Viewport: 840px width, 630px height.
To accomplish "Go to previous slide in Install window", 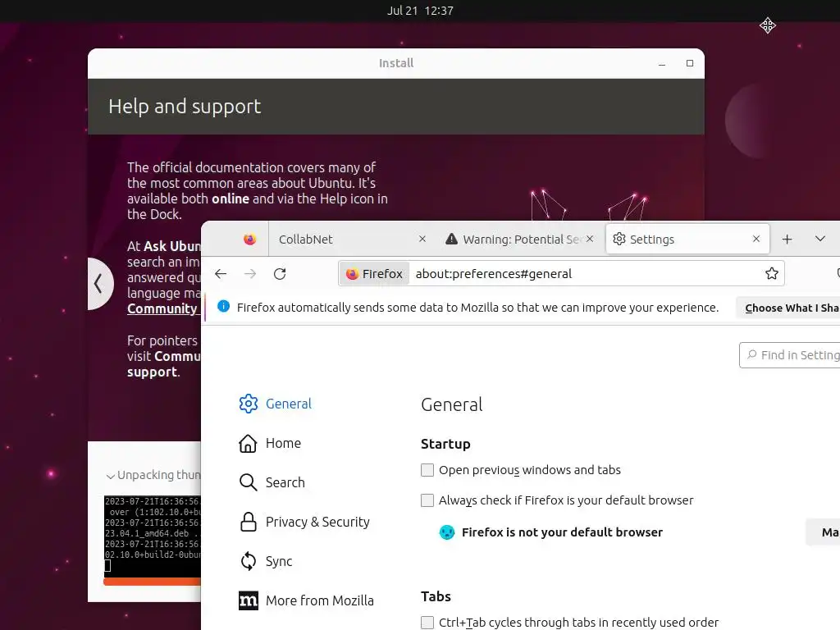I will click(x=99, y=283).
